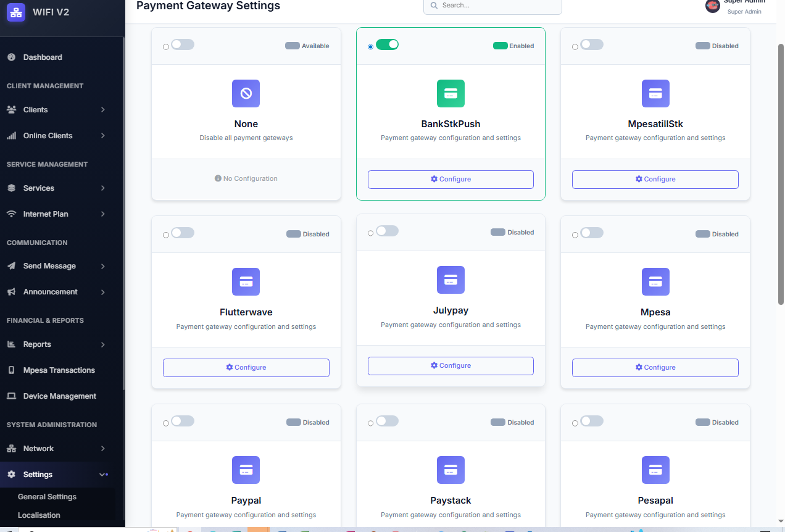
Task: Click the Paystack payment card icon
Action: [451, 470]
